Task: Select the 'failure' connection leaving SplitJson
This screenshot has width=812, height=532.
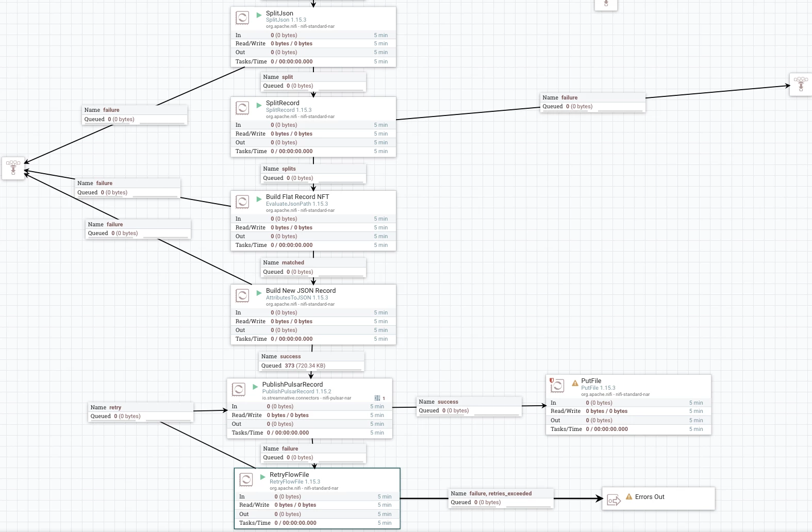Action: (x=135, y=114)
